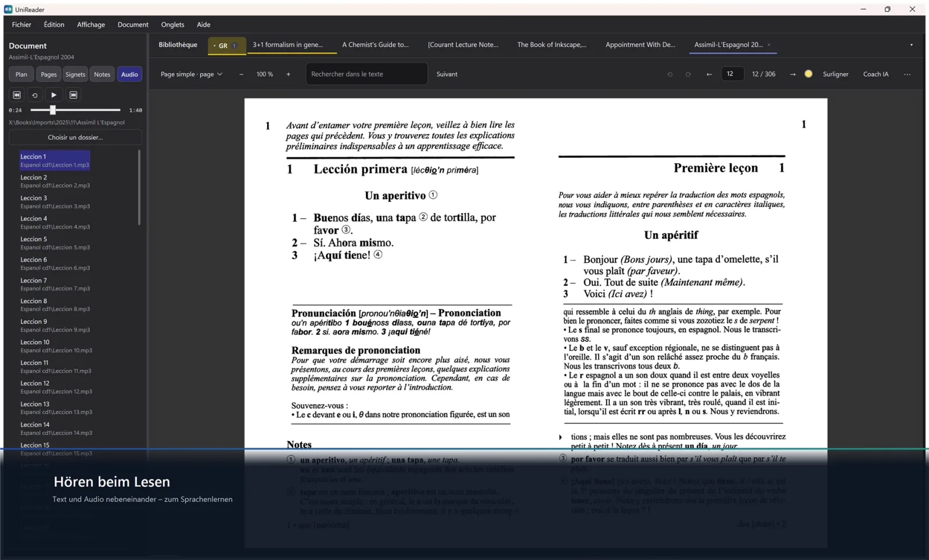Click the Choisir un dossier button
Viewport: 929px width, 560px height.
[x=75, y=138]
